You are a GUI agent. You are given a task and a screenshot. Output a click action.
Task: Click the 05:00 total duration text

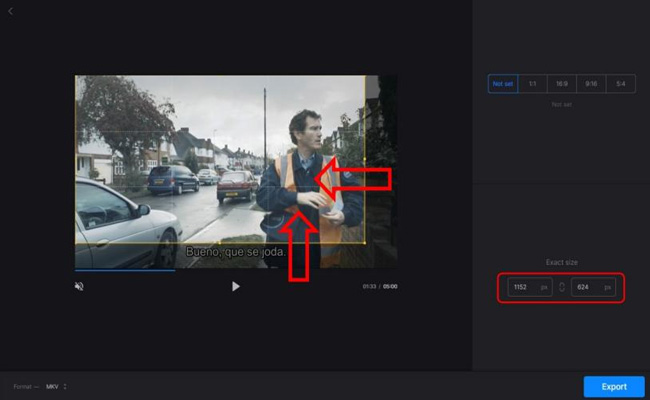(x=390, y=286)
